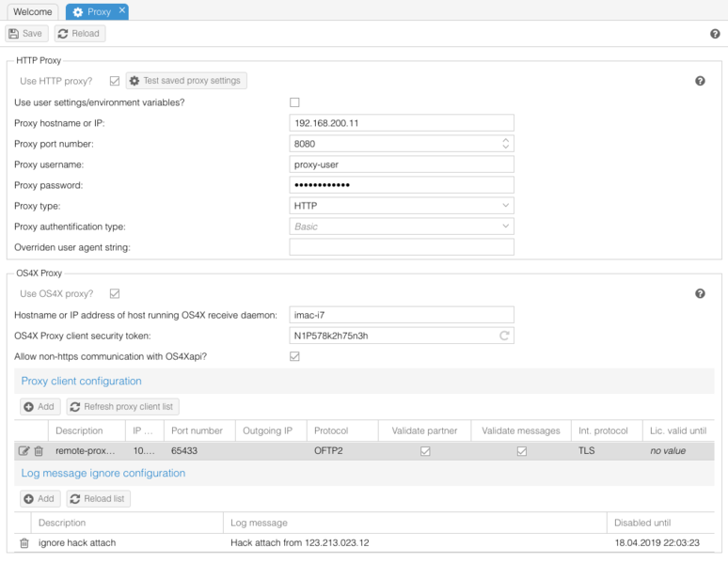
Task: Open help for HTTP Proxy section
Action: point(700,82)
